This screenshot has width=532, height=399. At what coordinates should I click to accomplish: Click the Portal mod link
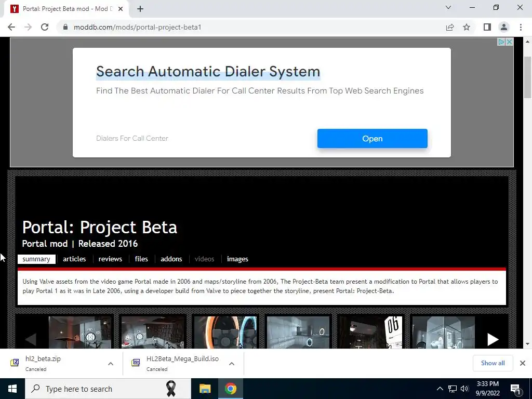coord(45,244)
